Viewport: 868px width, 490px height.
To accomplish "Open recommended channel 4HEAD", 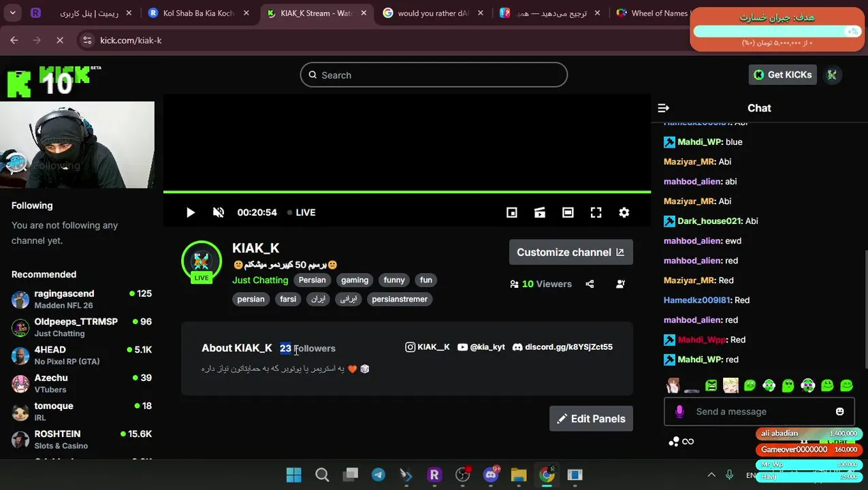I will pyautogui.click(x=82, y=355).
